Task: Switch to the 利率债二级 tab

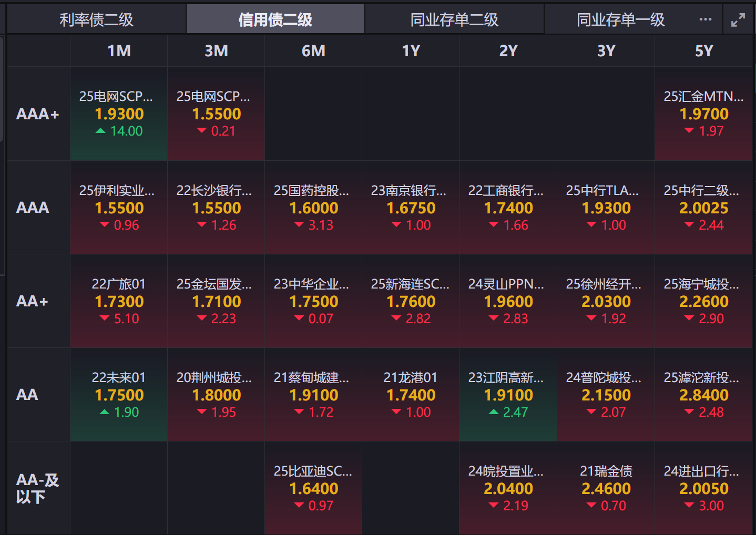Action: (96, 20)
